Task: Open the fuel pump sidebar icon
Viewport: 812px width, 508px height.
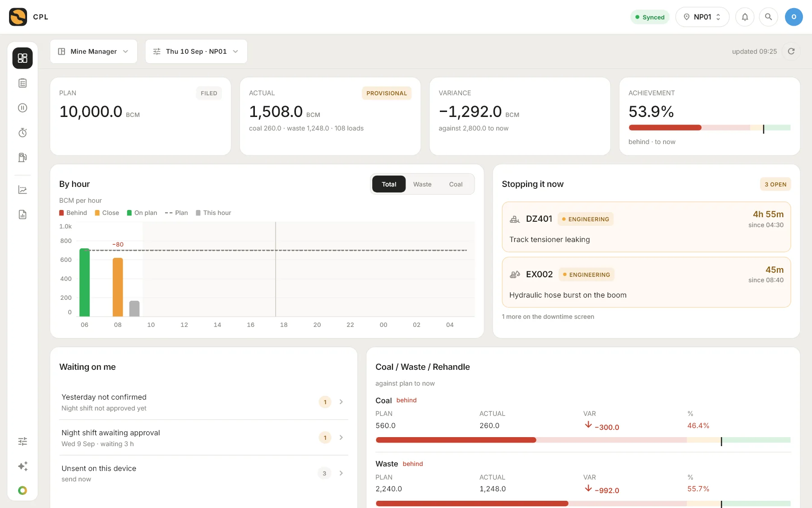Action: tap(23, 158)
